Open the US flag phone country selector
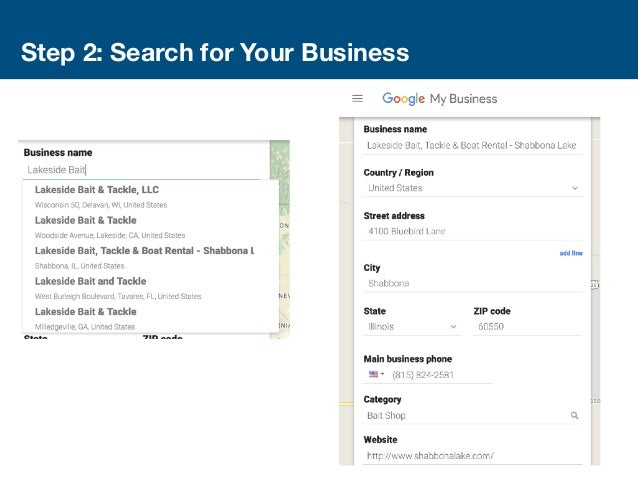Viewport: 638px width, 479px height. [376, 374]
